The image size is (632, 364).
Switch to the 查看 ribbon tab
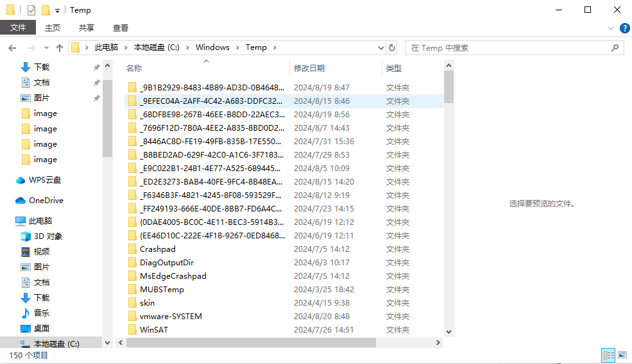(120, 28)
